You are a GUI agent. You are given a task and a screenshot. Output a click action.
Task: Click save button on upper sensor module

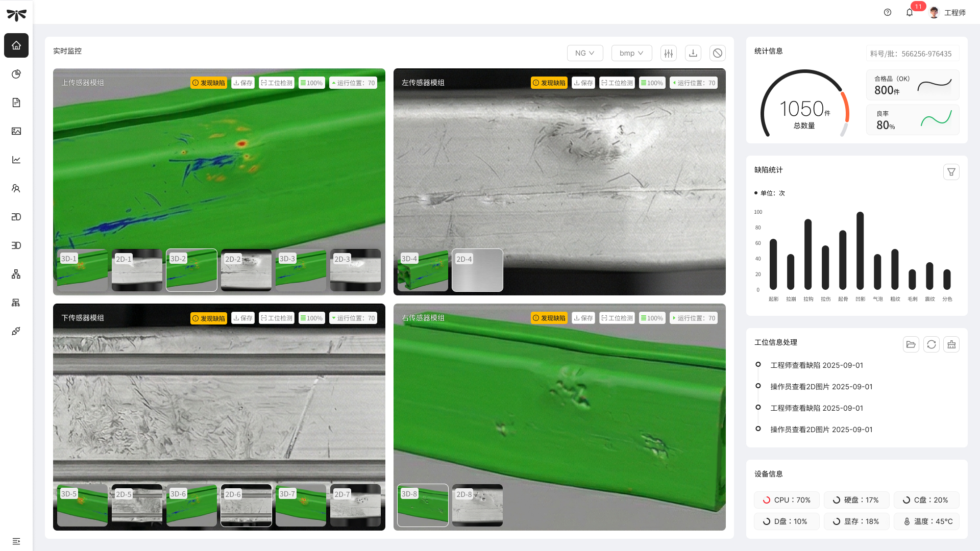[x=243, y=83]
